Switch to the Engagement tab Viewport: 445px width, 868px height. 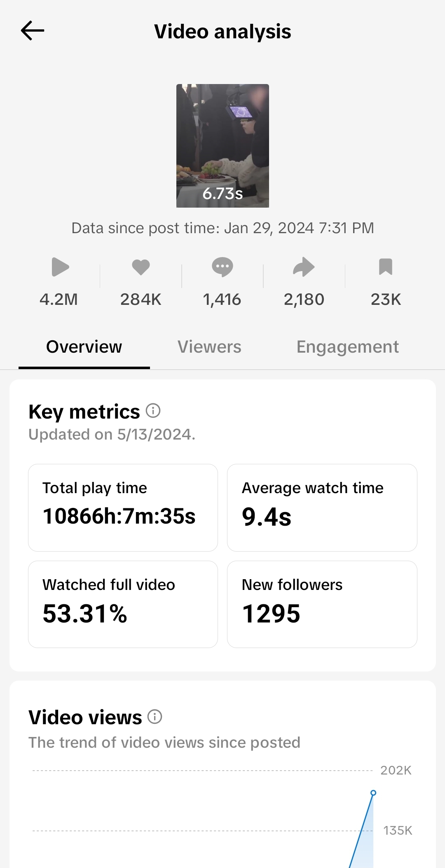tap(347, 347)
